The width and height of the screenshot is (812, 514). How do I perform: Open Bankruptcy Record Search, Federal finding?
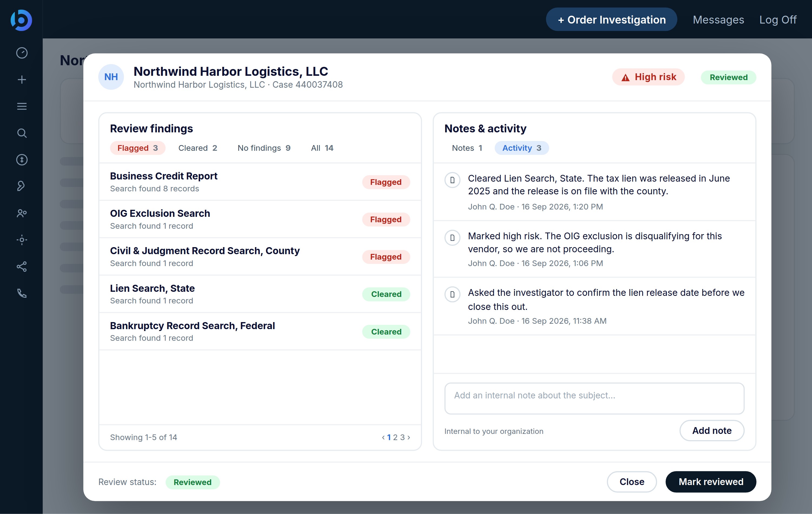(260, 332)
